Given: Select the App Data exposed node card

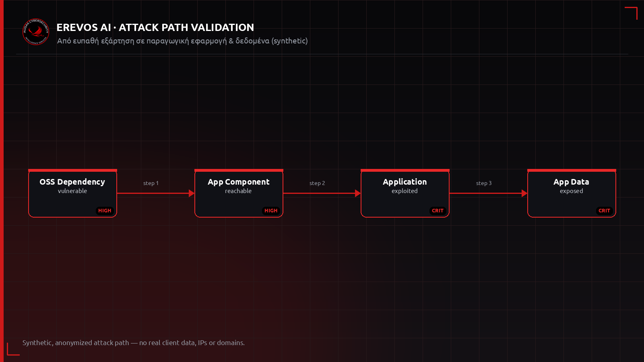Looking at the screenshot, I should 572,193.
